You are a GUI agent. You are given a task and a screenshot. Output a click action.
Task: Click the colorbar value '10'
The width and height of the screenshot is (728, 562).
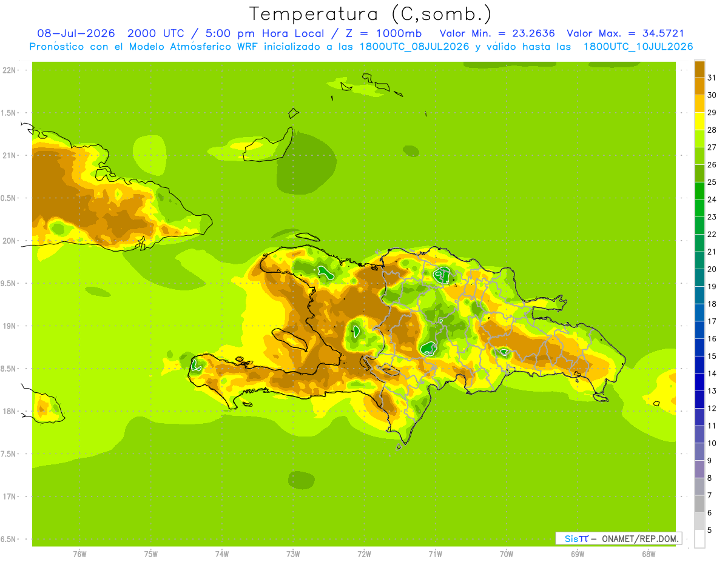712,443
